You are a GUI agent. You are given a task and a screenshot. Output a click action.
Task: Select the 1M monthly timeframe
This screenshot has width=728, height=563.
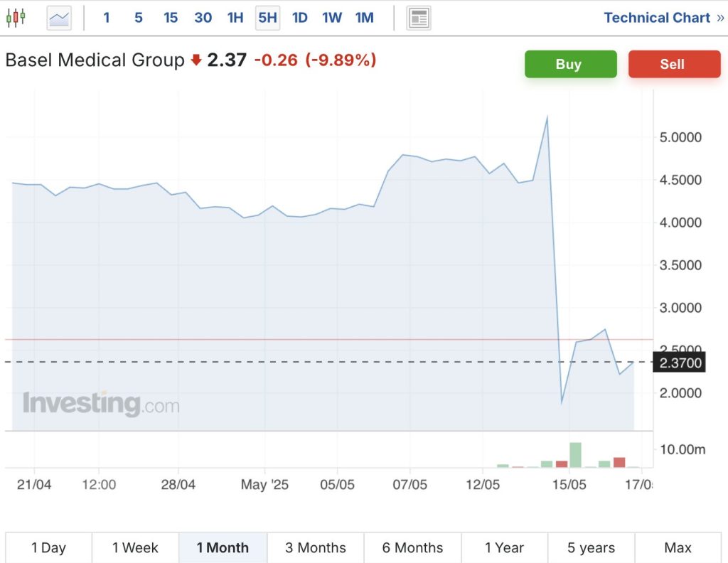click(x=364, y=17)
